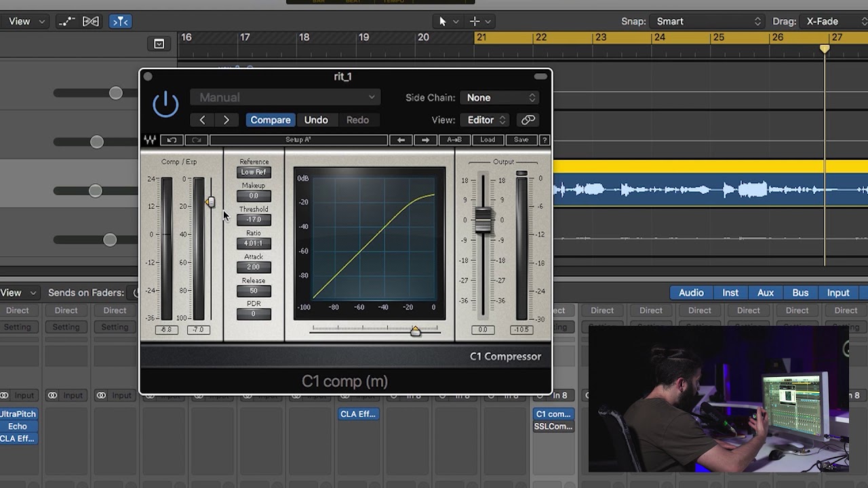Viewport: 868px width, 488px height.
Task: Open the track header options box icon
Action: click(x=159, y=44)
